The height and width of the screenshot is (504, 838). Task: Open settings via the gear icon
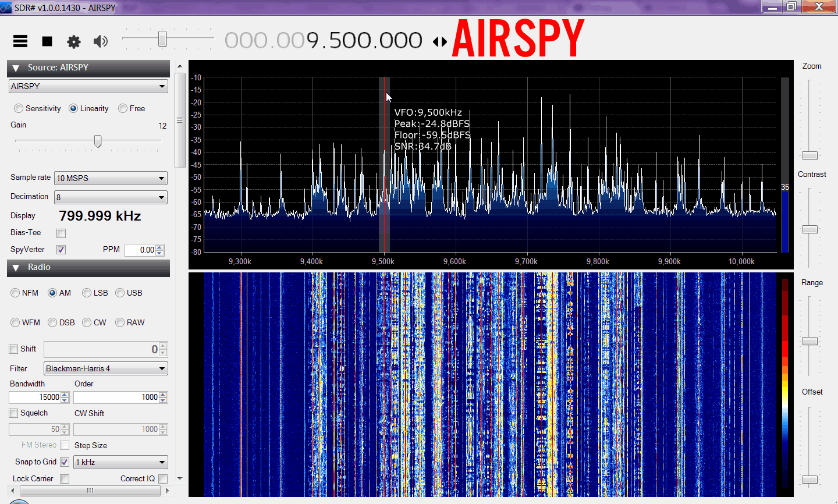74,41
